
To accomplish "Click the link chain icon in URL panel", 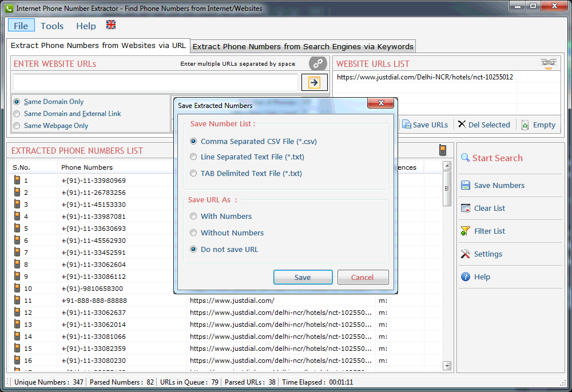I will [x=317, y=63].
